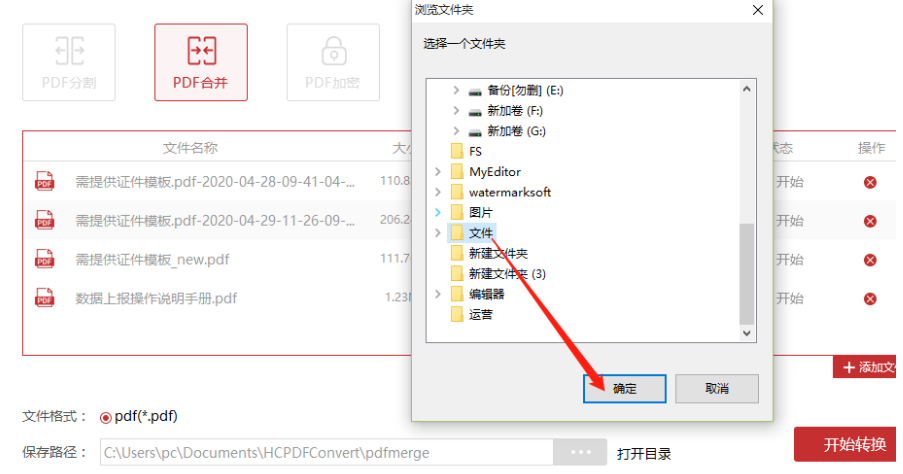Expand the 新加卷 (F:) drive node
The width and height of the screenshot is (903, 474).
coord(456,111)
